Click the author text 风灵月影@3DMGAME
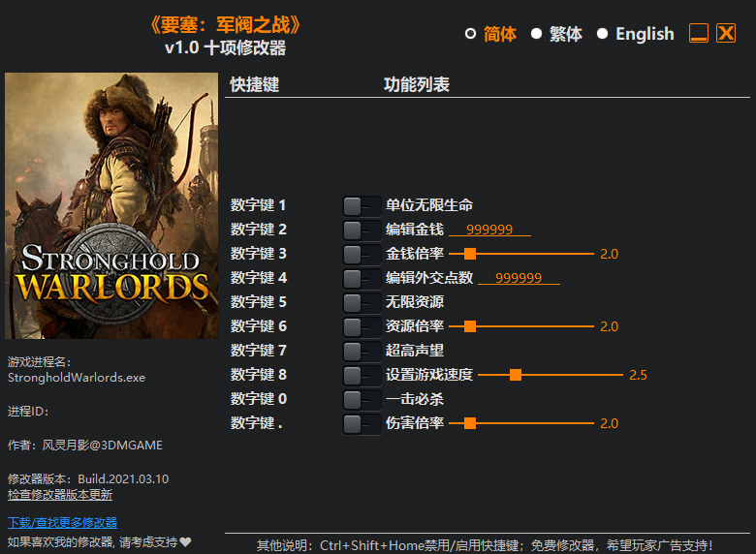 [x=102, y=446]
